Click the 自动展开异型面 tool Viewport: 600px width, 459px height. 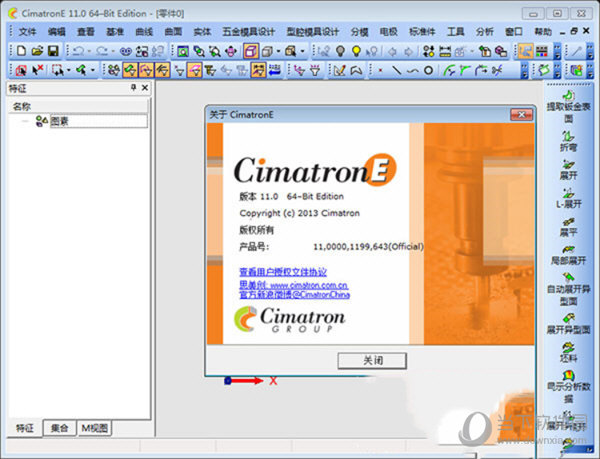(x=568, y=289)
